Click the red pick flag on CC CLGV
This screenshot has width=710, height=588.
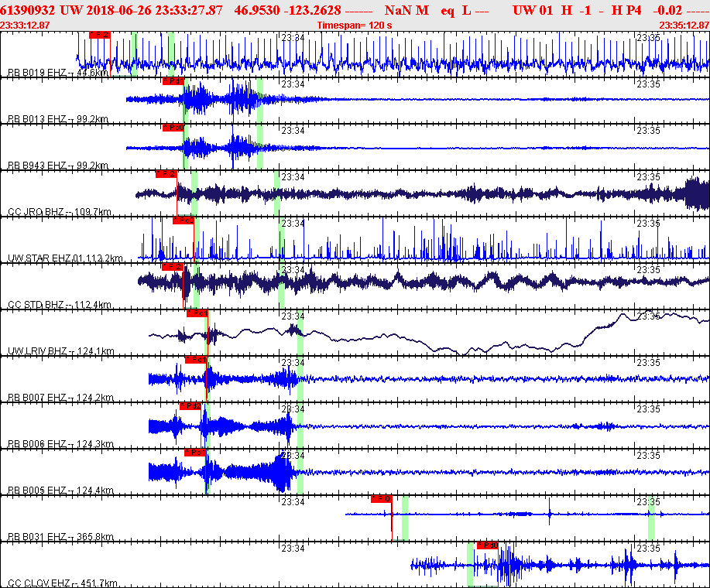tap(487, 545)
